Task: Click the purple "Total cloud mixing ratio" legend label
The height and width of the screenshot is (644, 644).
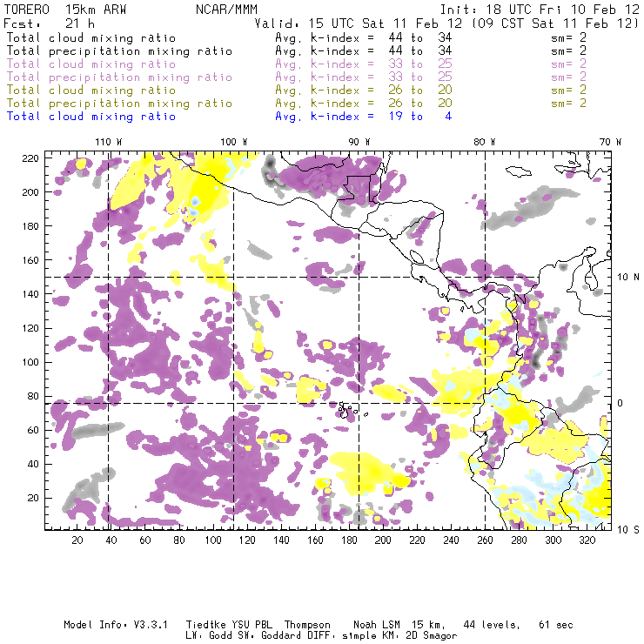Action: click(91, 64)
